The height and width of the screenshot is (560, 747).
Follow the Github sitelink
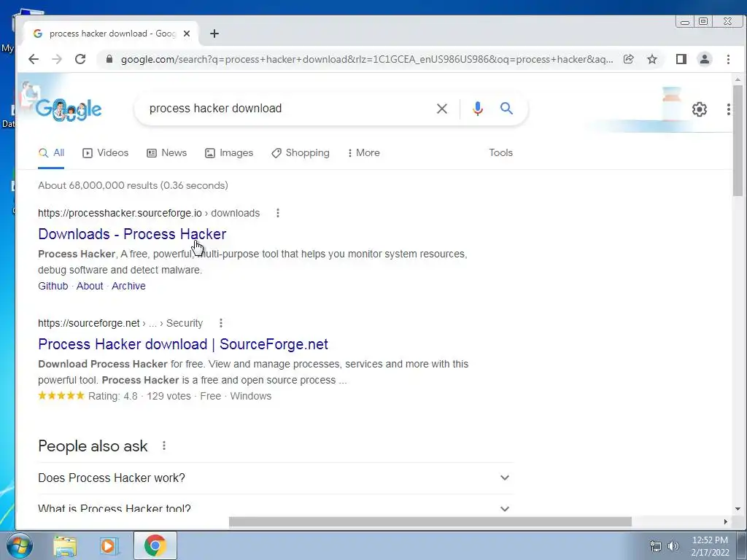[x=53, y=286]
